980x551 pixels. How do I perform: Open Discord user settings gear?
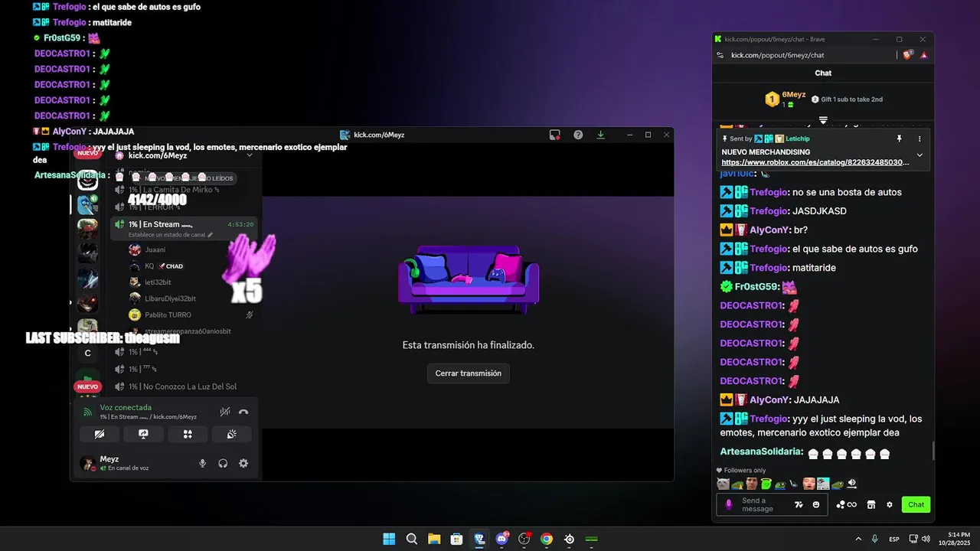click(x=243, y=463)
